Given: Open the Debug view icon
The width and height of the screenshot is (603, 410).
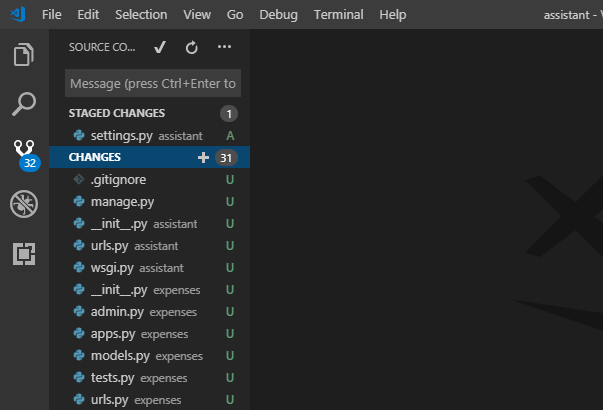Looking at the screenshot, I should (24, 204).
